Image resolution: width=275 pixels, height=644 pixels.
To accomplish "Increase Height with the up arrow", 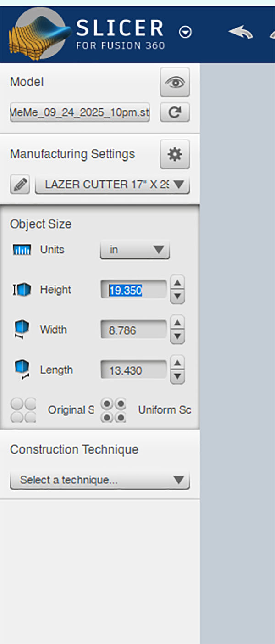I will click(x=177, y=283).
